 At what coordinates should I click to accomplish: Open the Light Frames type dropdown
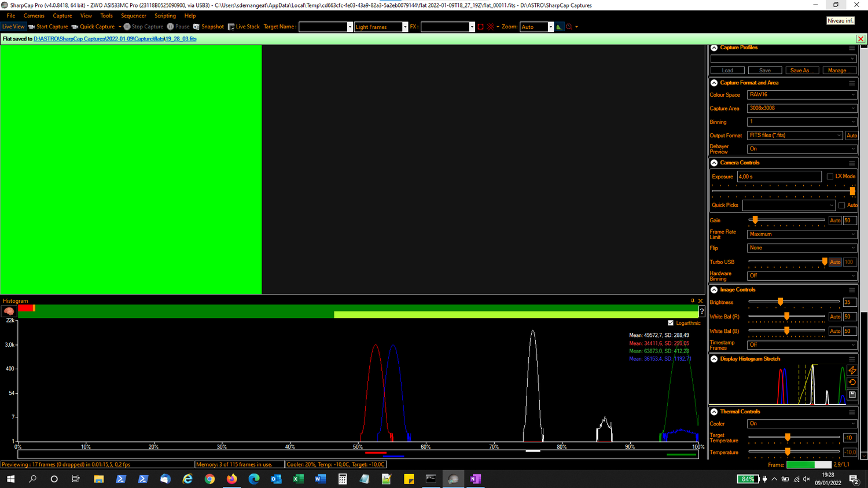(x=381, y=27)
